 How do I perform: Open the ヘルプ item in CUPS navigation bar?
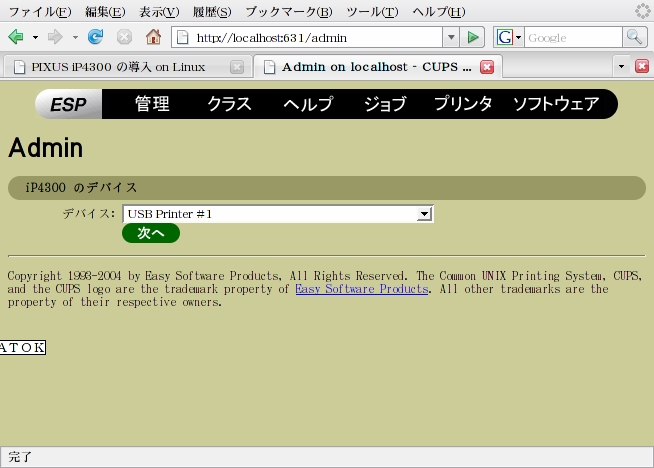[x=308, y=104]
